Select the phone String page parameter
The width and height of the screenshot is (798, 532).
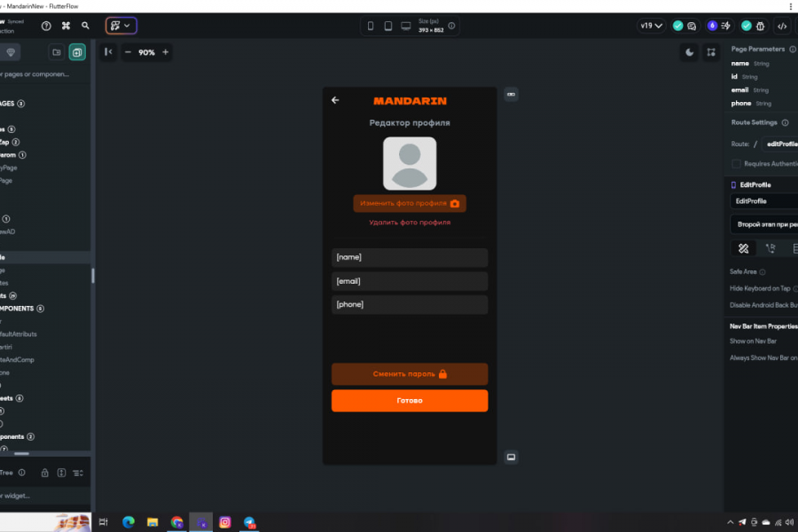click(x=751, y=104)
